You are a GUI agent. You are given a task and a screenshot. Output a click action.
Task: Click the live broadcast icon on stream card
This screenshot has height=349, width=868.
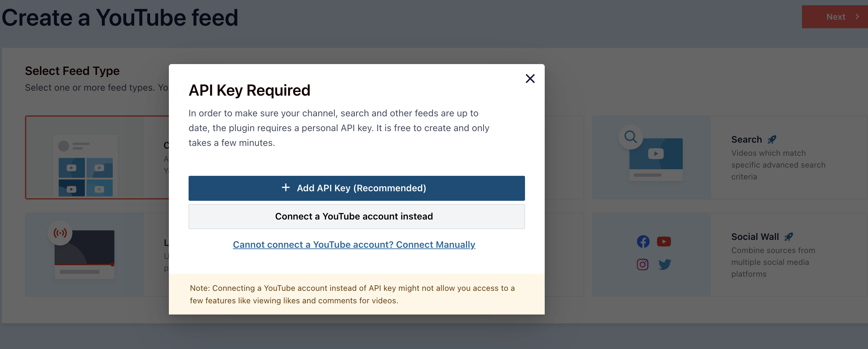coord(60,233)
